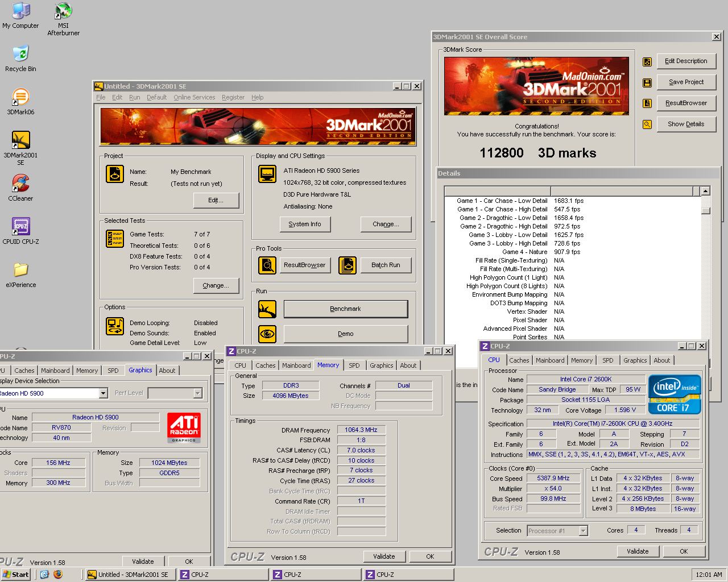Click the Online Services menu
Screen dimensions: 728x582
(195, 97)
